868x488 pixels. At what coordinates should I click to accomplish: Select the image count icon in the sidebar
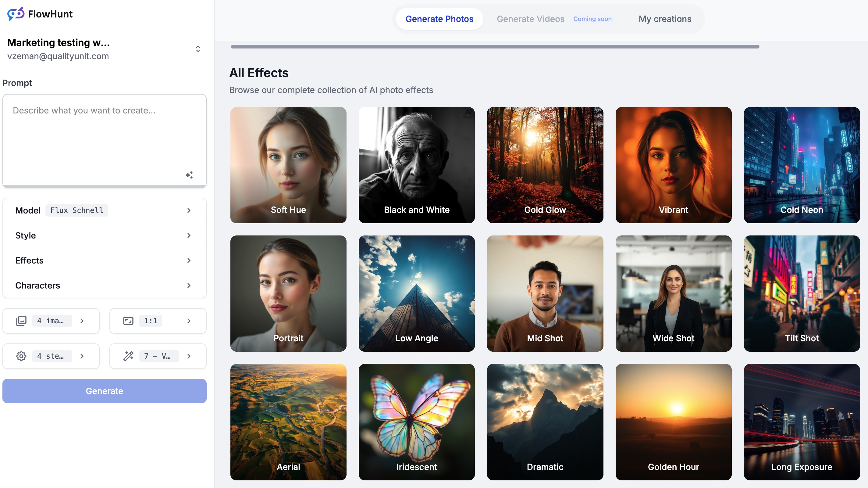[22, 321]
